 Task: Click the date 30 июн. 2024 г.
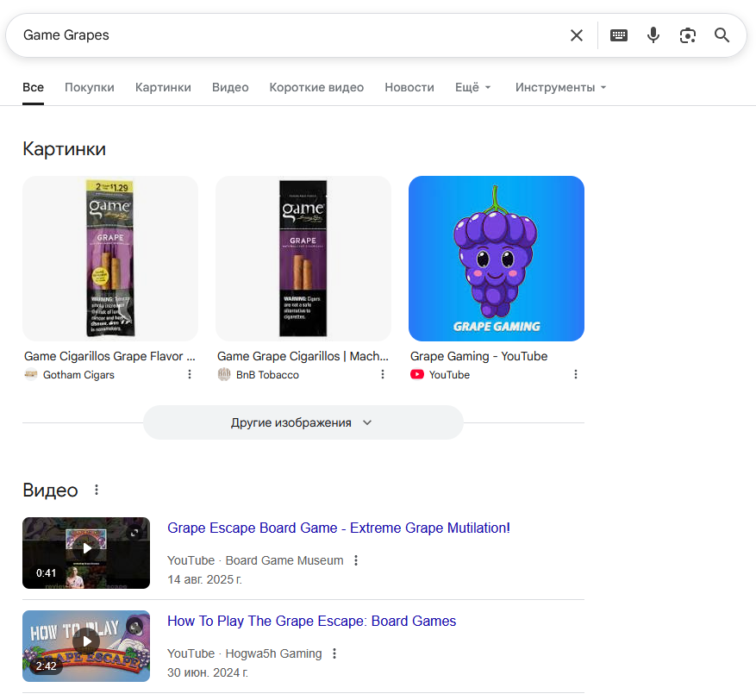(x=208, y=672)
